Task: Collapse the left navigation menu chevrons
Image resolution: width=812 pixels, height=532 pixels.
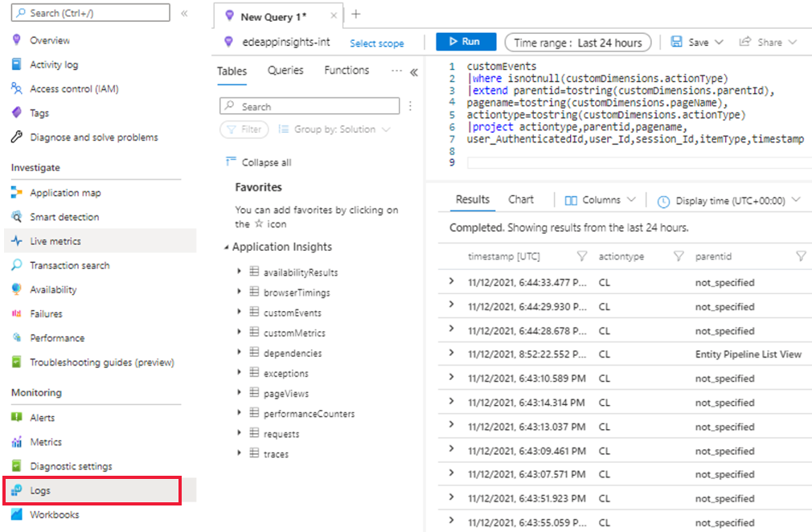Action: (x=184, y=13)
